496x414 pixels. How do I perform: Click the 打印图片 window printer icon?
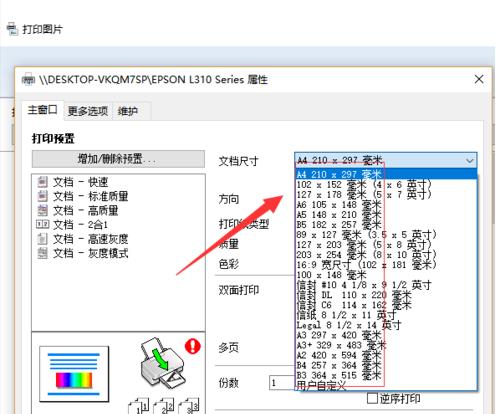point(12,29)
